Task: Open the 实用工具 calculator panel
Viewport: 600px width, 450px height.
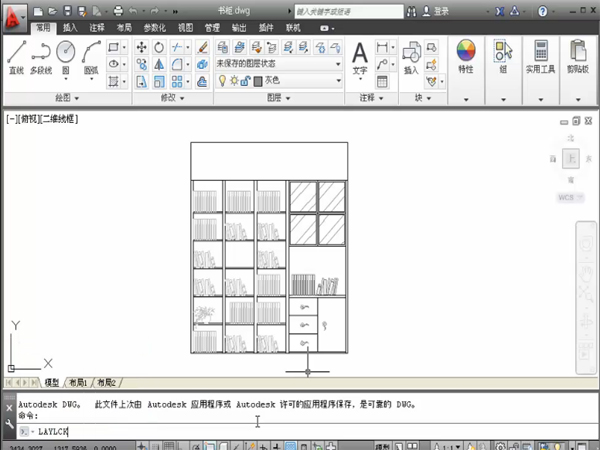Action: [540, 57]
